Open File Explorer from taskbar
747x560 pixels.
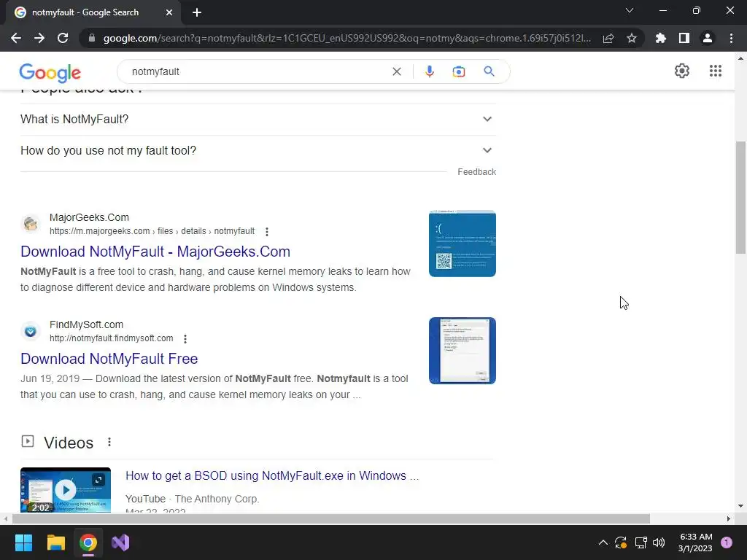pyautogui.click(x=55, y=542)
